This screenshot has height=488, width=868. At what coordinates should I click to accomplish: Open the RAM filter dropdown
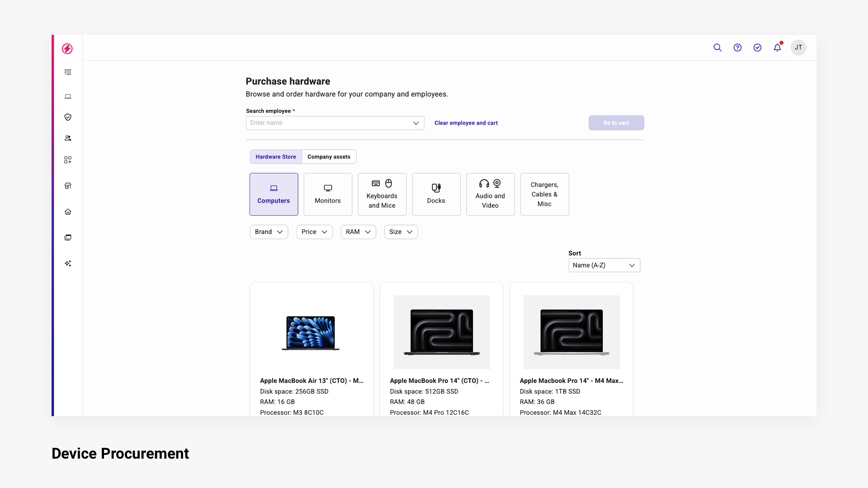(358, 232)
